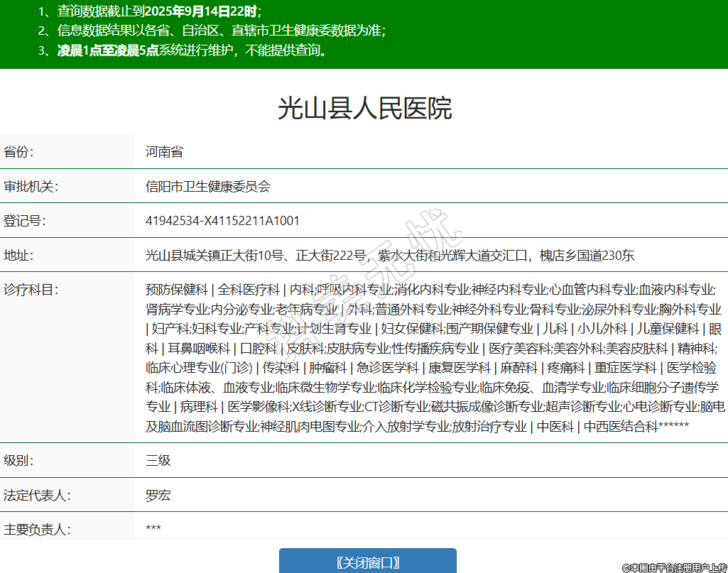Select the 河南省 province value
The height and width of the screenshot is (573, 728).
(x=164, y=152)
